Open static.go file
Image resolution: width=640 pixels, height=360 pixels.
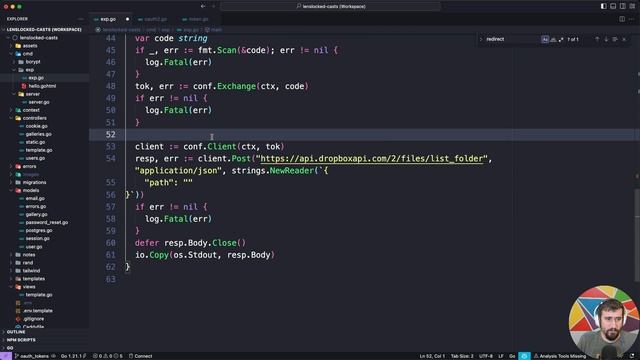point(44,142)
